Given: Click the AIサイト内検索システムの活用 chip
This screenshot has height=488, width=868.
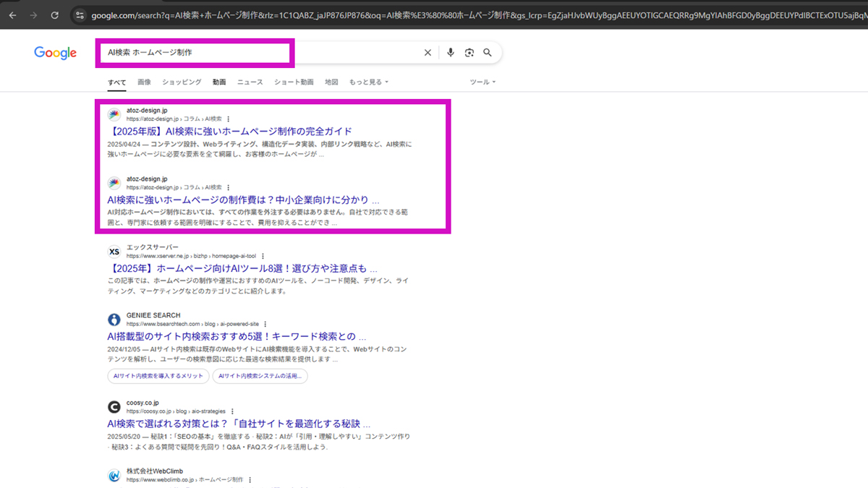Looking at the screenshot, I should coord(260,376).
